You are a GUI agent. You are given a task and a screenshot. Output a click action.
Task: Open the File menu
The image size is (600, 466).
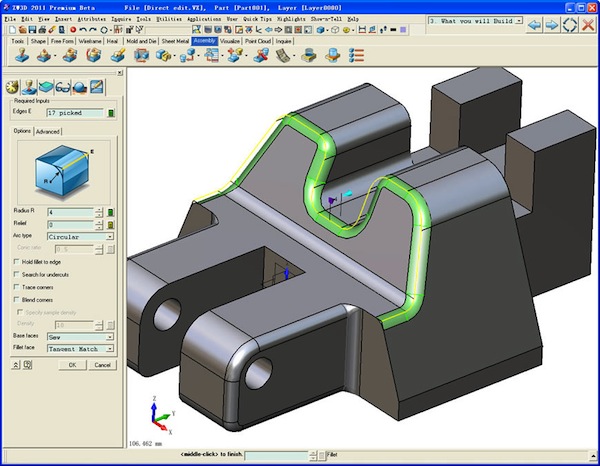[10, 19]
